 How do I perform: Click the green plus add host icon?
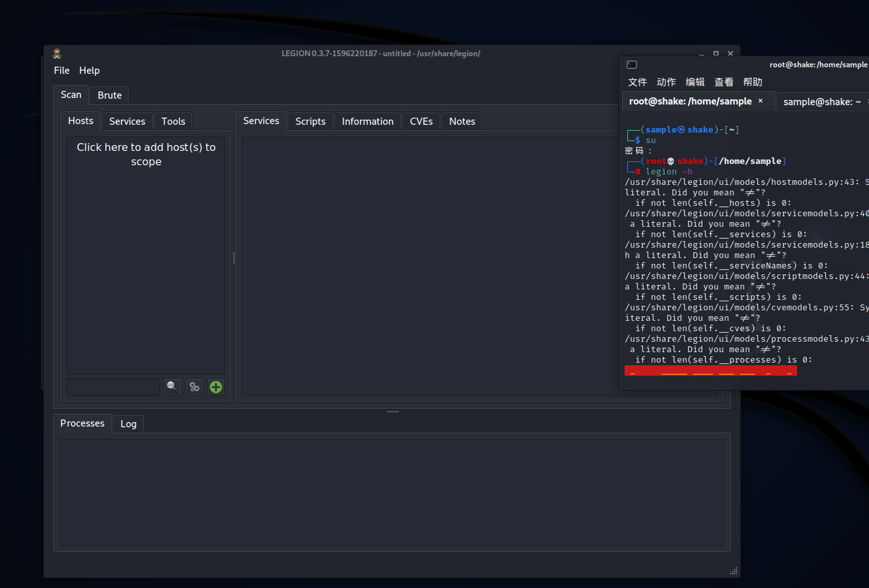tap(216, 387)
